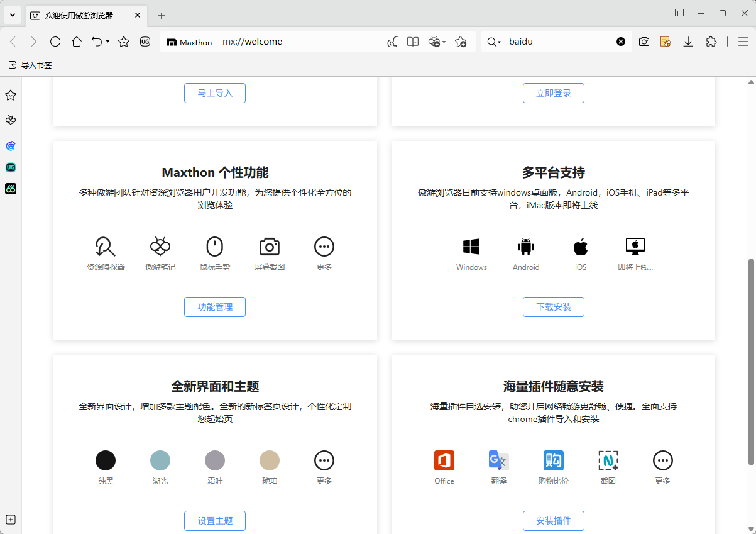
Task: Click 更多 under Maxthon 个性功能
Action: pos(324,246)
